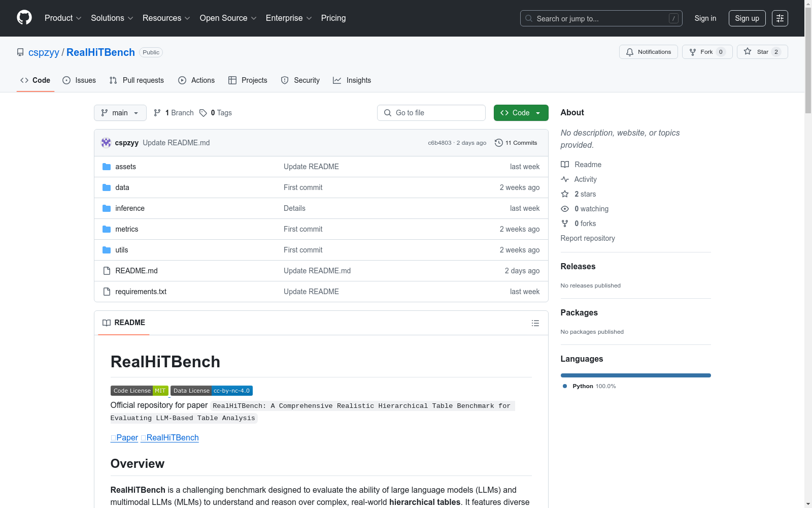This screenshot has height=508, width=812.
Task: Open the assets folder icon
Action: pyautogui.click(x=107, y=167)
